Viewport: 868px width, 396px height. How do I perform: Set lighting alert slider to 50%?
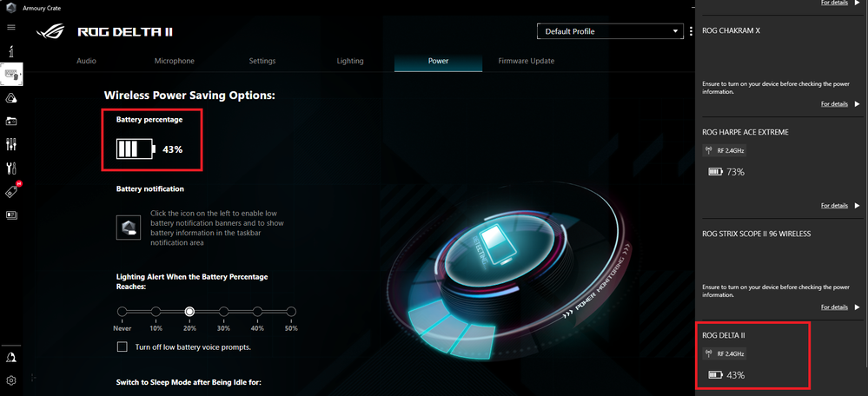[x=291, y=312]
